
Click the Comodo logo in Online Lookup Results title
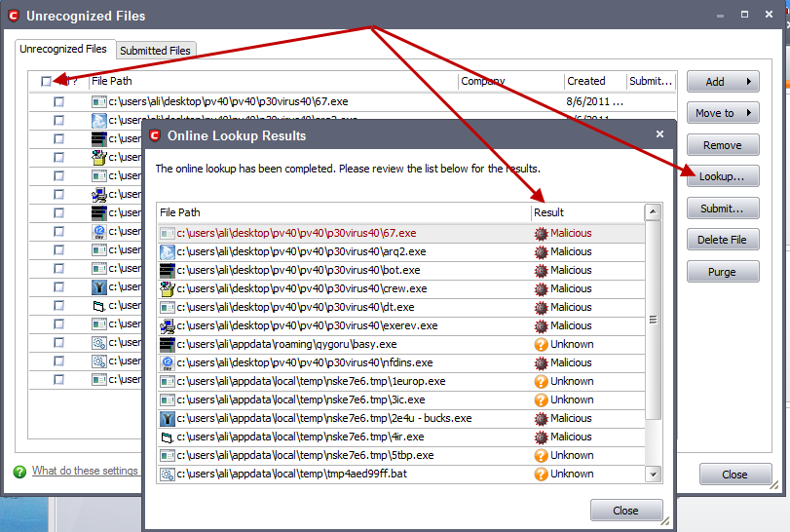pyautogui.click(x=155, y=135)
